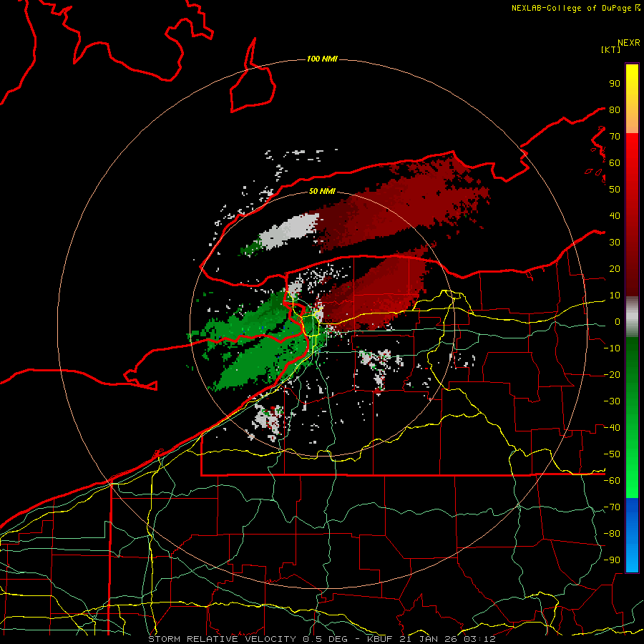The width and height of the screenshot is (644, 644).
Task: Click the light blue segment of the color bar
Action: (632, 558)
